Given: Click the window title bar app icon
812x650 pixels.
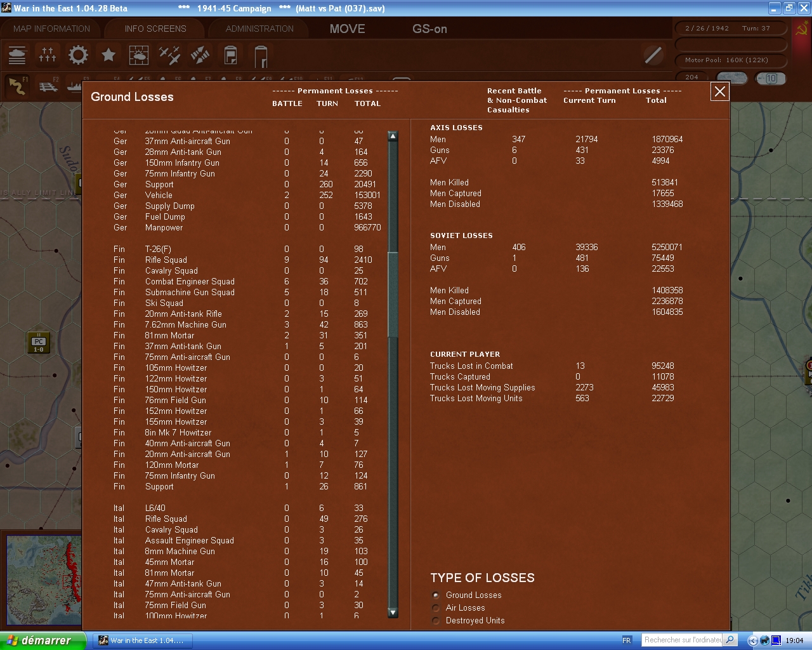Looking at the screenshot, I should tap(6, 8).
